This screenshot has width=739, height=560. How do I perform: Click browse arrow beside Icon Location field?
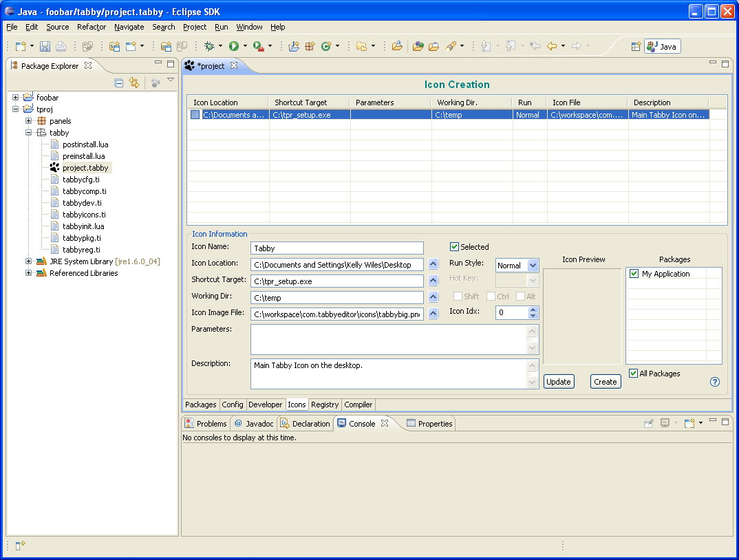point(433,264)
